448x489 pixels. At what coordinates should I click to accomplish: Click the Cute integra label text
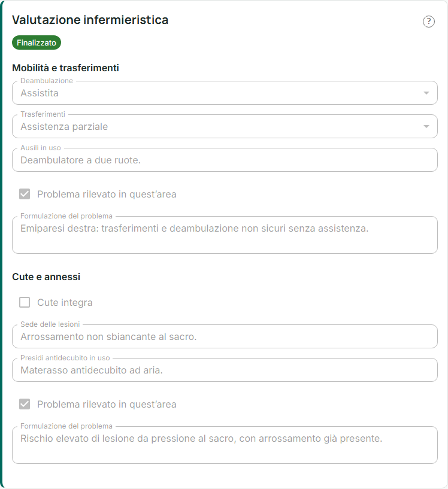[x=65, y=302]
